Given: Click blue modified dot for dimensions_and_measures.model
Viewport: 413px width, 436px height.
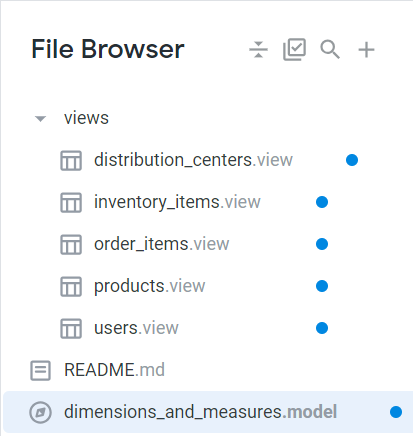Looking at the screenshot, I should (x=396, y=412).
